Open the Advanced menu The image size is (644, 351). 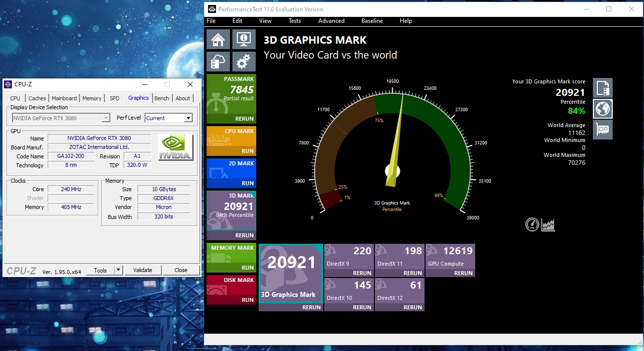tap(331, 21)
